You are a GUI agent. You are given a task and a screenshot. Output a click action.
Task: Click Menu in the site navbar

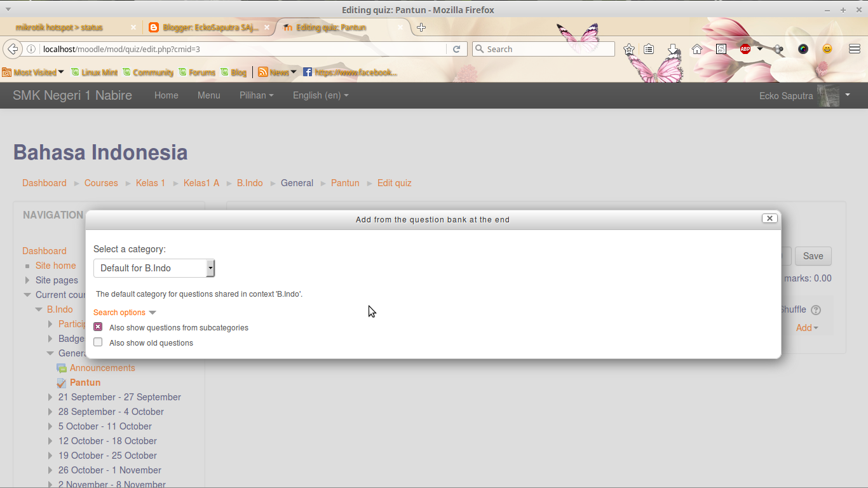(209, 95)
